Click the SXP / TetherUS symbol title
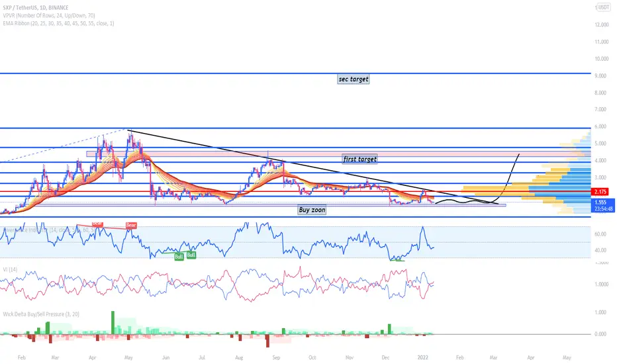This screenshot has width=617, height=364. (35, 7)
